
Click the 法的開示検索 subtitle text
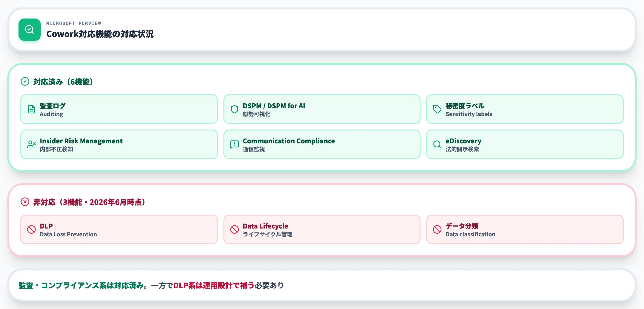462,149
